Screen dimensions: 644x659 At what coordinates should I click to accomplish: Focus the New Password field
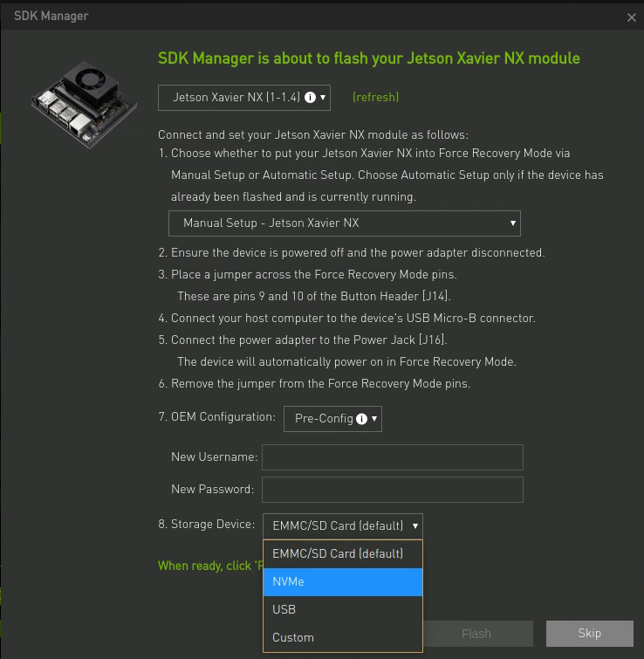[x=393, y=490]
